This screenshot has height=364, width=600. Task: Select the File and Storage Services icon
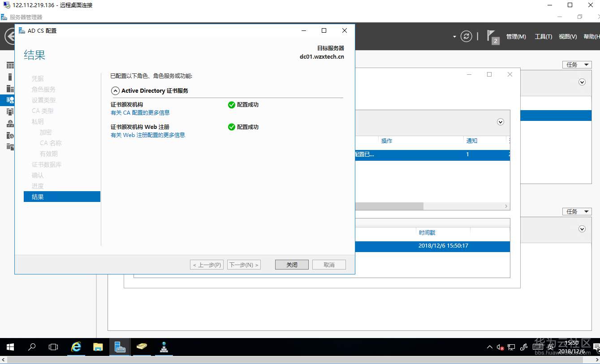pos(10,147)
